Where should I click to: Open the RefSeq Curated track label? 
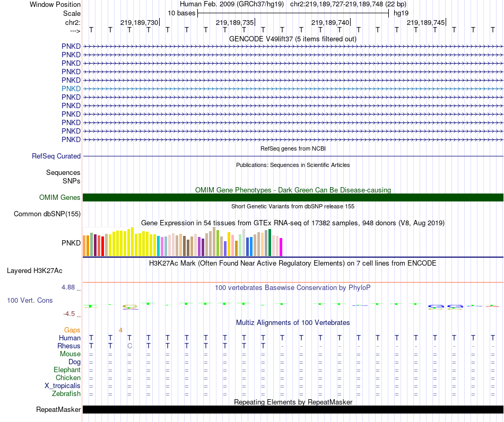[x=56, y=156]
